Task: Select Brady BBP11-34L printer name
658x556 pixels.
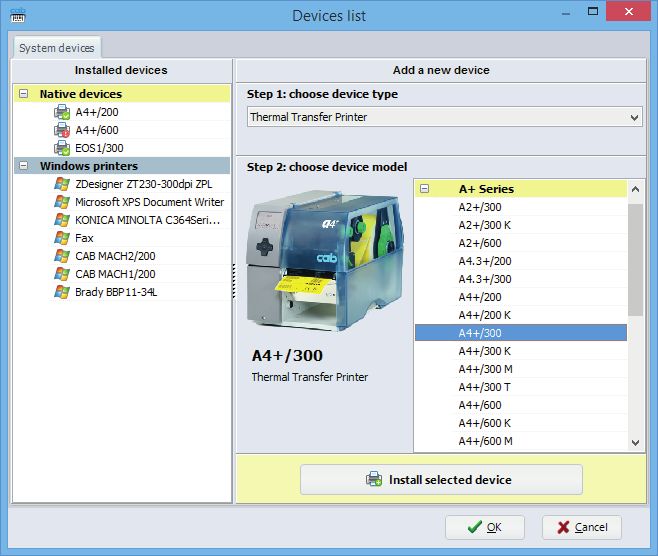Action: pyautogui.click(x=116, y=292)
